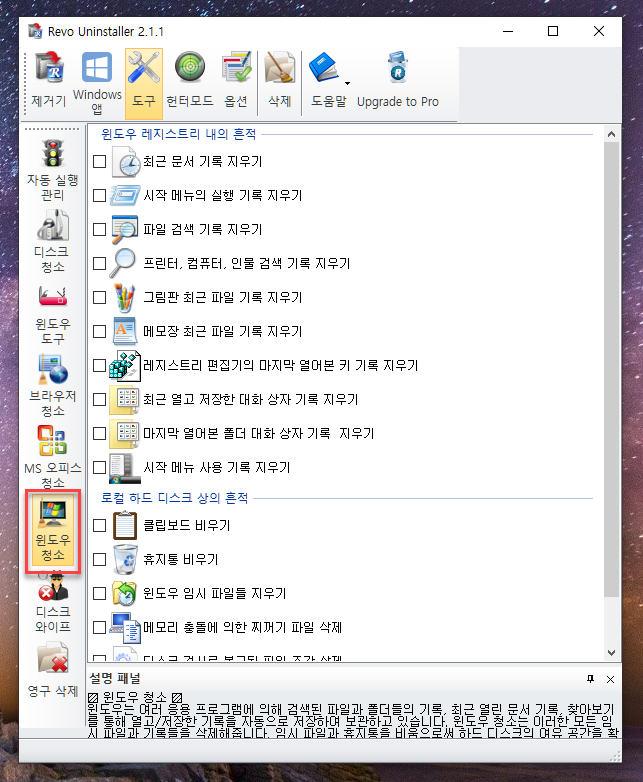Open 디스크 와이프 evidence remover
Viewport: 643px width, 782px height.
tap(52, 602)
